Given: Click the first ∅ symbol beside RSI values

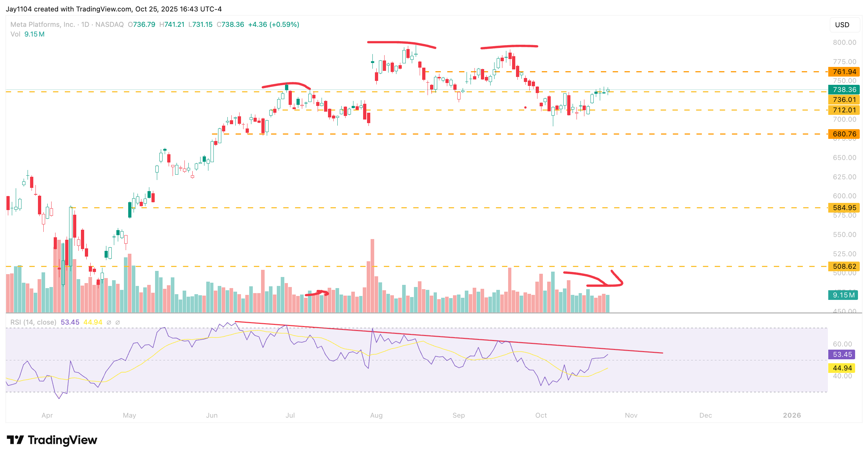Looking at the screenshot, I should (x=109, y=322).
